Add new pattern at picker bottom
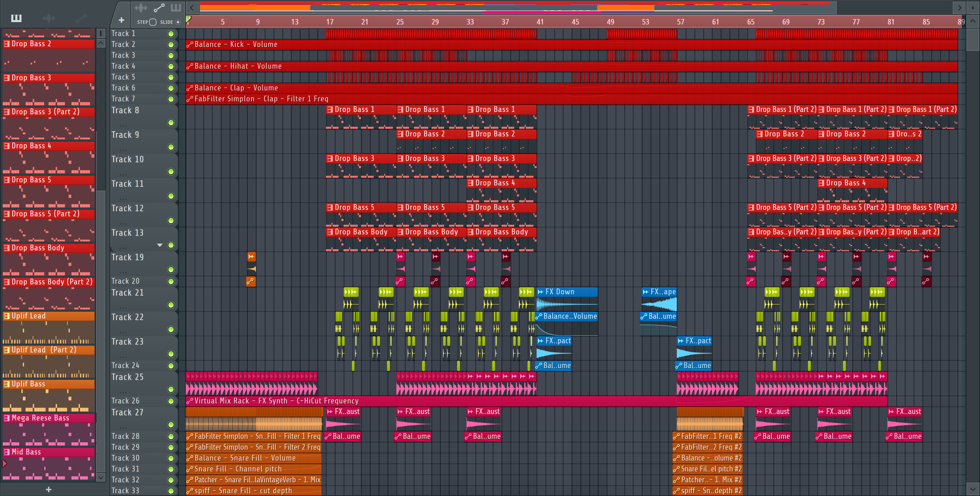Screen dimensions: 980x496 48,490
